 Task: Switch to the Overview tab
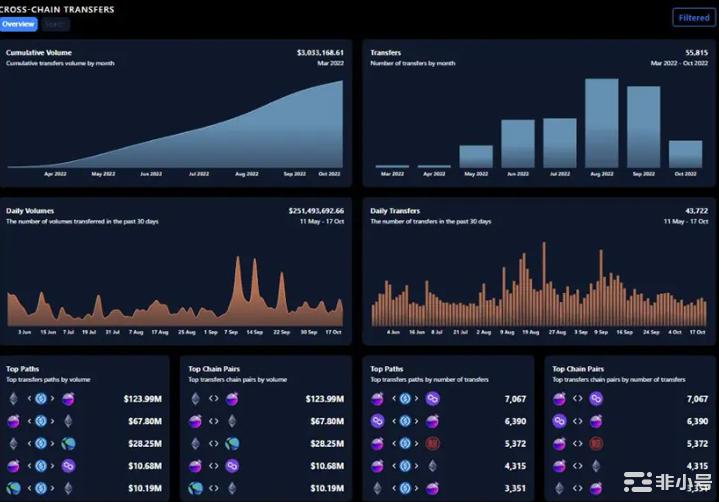(x=19, y=24)
